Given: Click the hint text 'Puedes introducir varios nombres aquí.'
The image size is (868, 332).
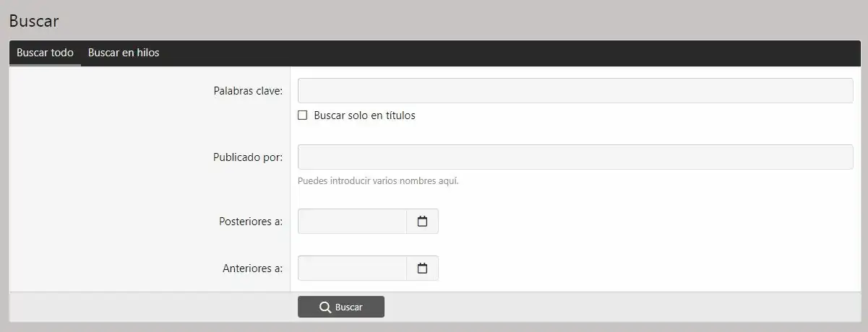Looking at the screenshot, I should click(x=378, y=180).
